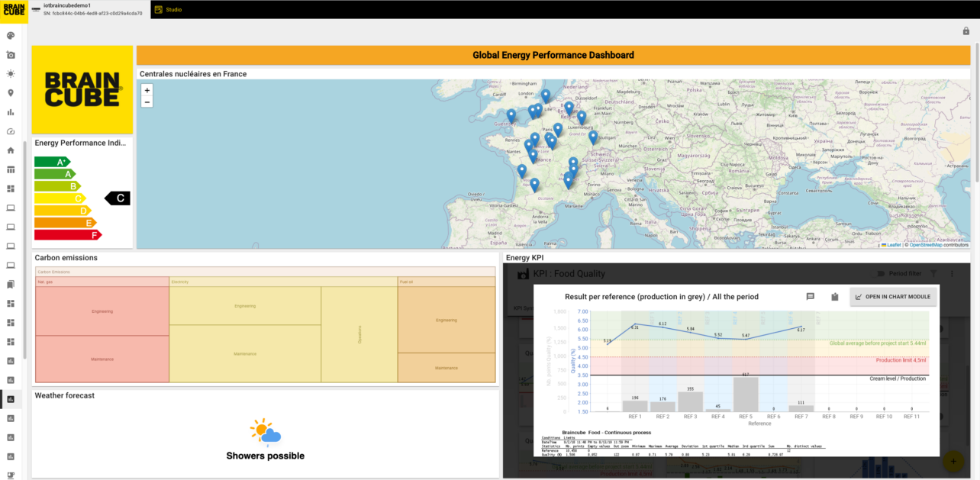Open the home icon in left sidebar
980x480 pixels.
[11, 150]
